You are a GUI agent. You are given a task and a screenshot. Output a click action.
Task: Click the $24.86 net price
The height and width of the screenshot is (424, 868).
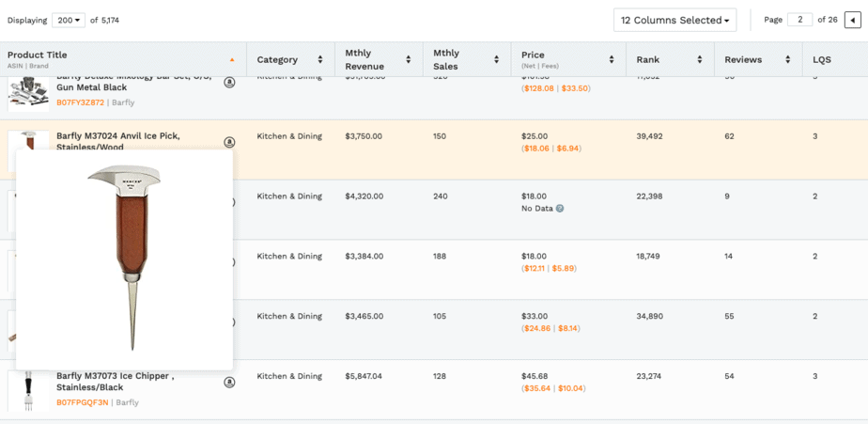(x=537, y=328)
